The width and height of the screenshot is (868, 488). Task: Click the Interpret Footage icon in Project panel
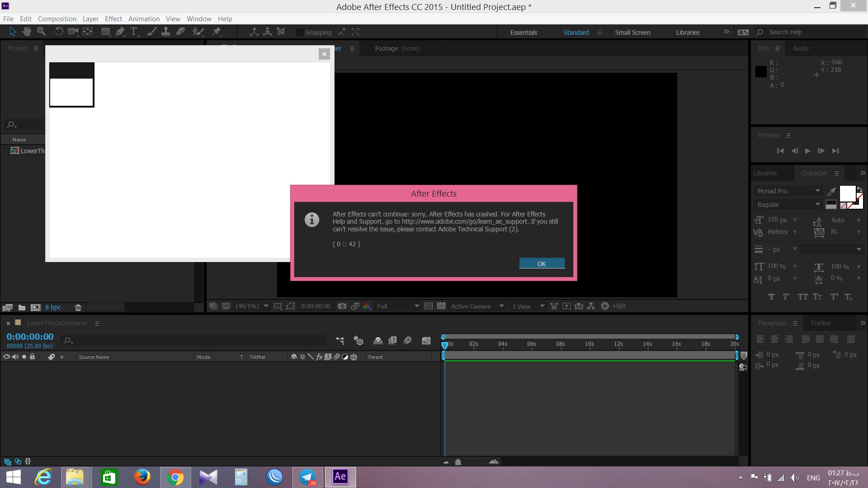pos(7,308)
